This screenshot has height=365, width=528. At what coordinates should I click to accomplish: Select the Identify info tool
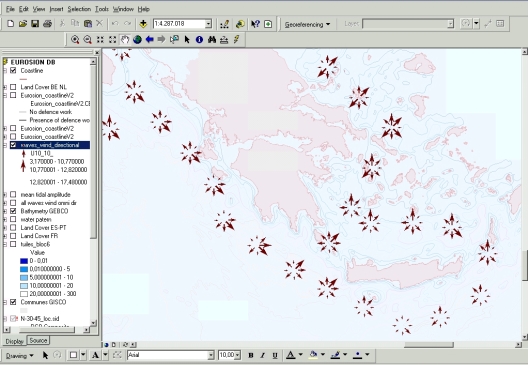pyautogui.click(x=199, y=40)
